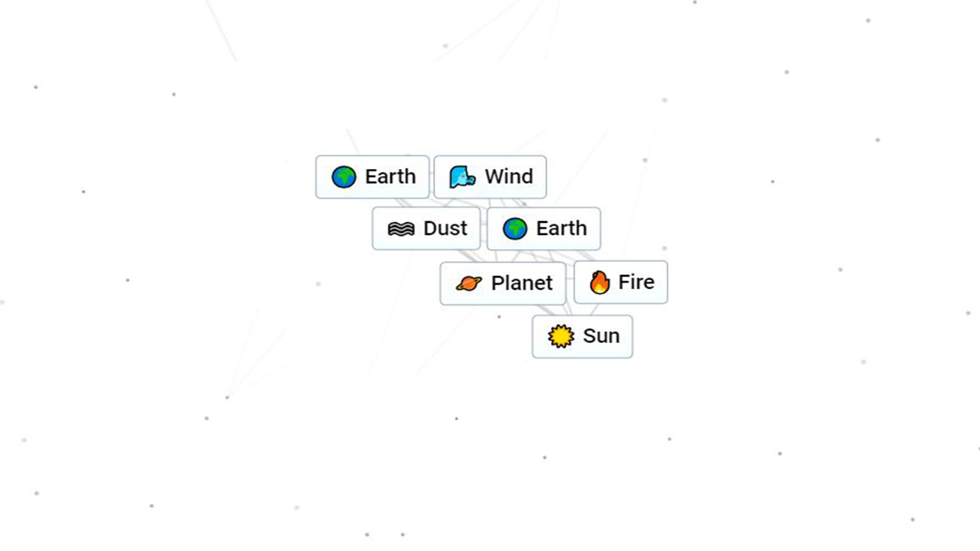Select the topmost Earth element
The height and width of the screenshot is (551, 980).
[372, 176]
